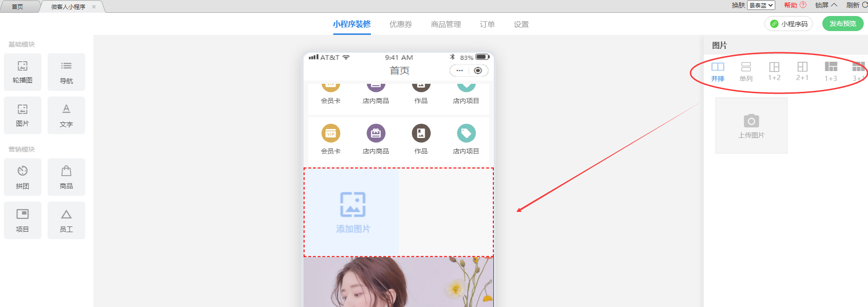
Task: Click 会员卡 icon in lower navigation row
Action: [x=331, y=133]
